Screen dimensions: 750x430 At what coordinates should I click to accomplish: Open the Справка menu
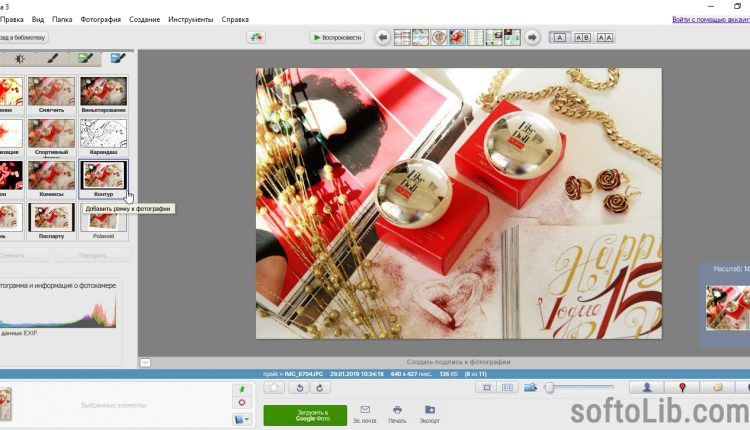click(235, 20)
